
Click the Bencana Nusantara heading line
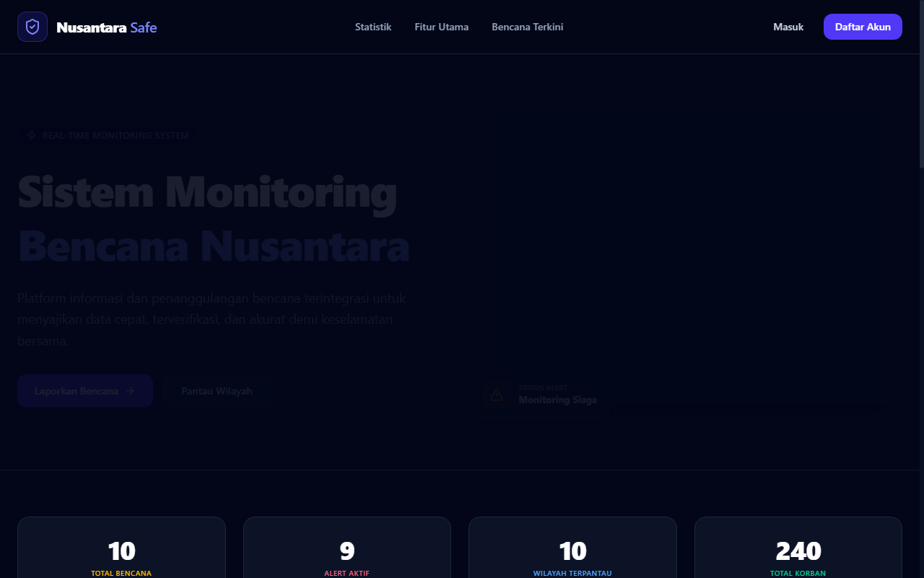214,246
